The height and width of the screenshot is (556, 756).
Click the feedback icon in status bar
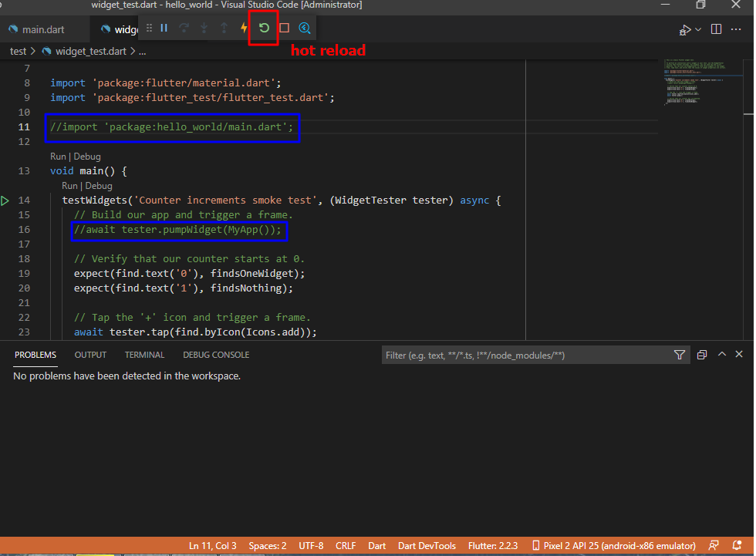point(714,545)
